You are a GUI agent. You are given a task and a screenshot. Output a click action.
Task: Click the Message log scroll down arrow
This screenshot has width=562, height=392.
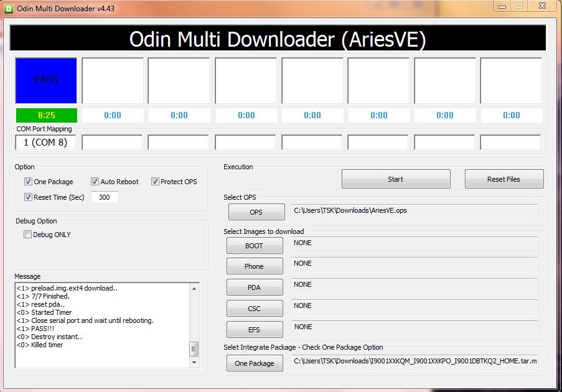[194, 363]
